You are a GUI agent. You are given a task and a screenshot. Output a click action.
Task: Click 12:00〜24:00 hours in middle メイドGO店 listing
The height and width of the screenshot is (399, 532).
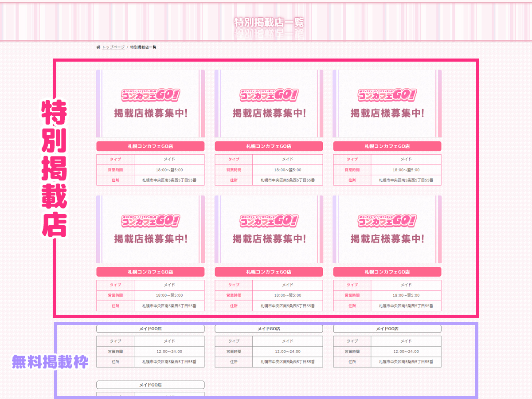288,352
